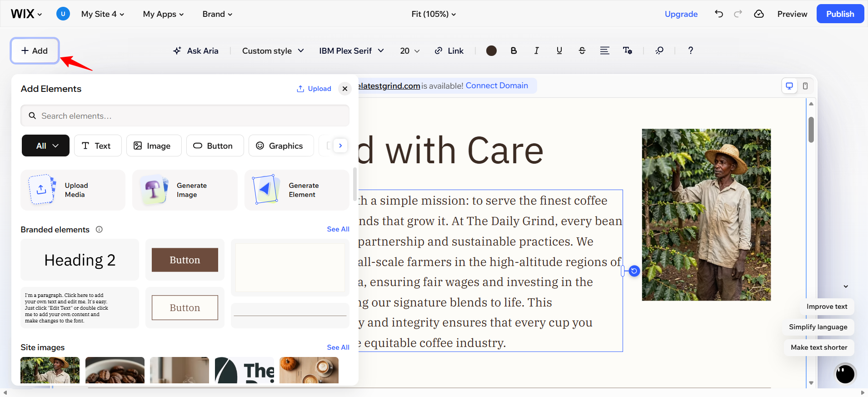The image size is (868, 397).
Task: Click the Generate Element card
Action: point(297,190)
